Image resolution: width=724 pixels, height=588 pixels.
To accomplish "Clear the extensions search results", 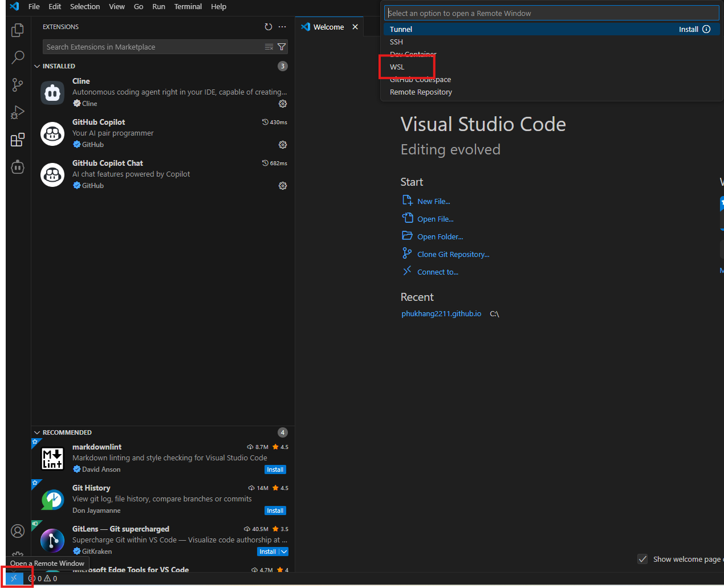I will tap(269, 47).
